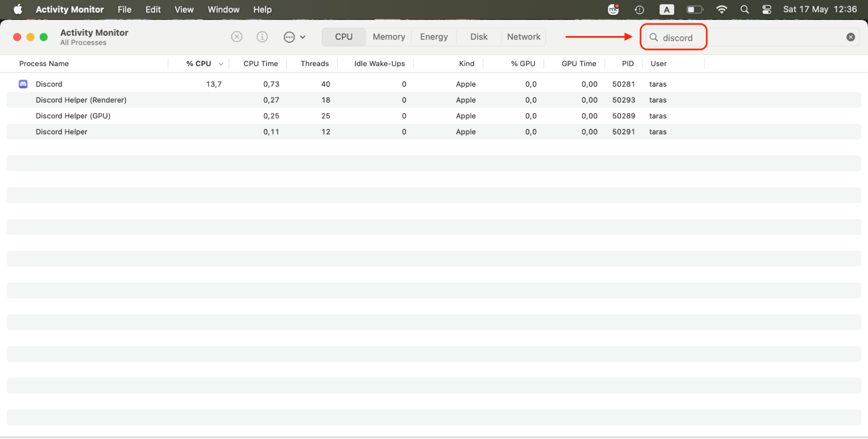The width and height of the screenshot is (868, 439).
Task: Click the More options ellipsis icon
Action: 289,37
